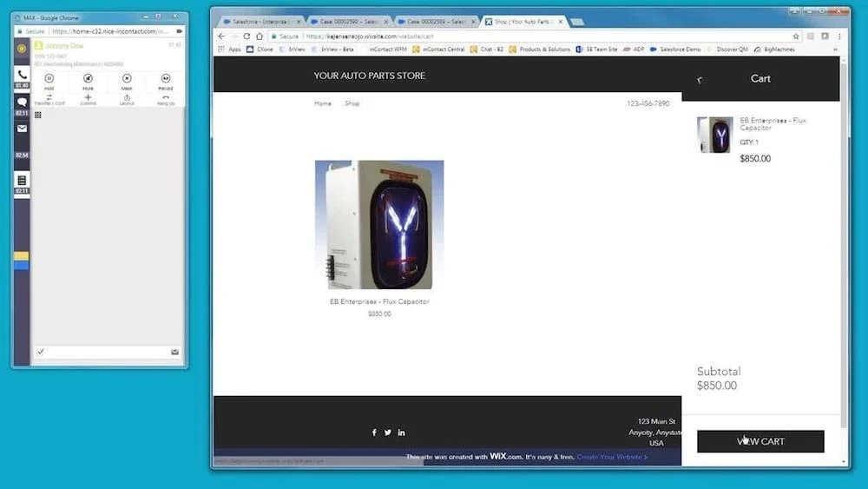Expand the bookmarks bar overflow chevron

[x=835, y=50]
